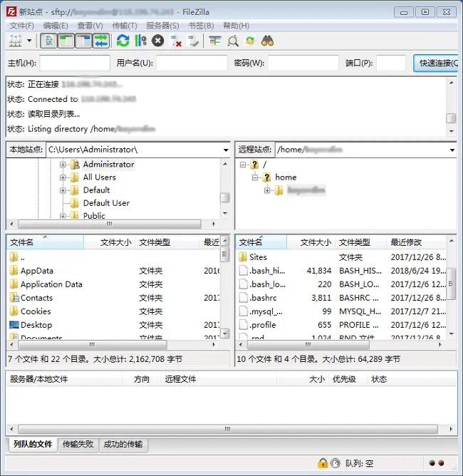This screenshot has width=463, height=476.
Task: Sort local list by 文件类型 column
Action: 167,242
